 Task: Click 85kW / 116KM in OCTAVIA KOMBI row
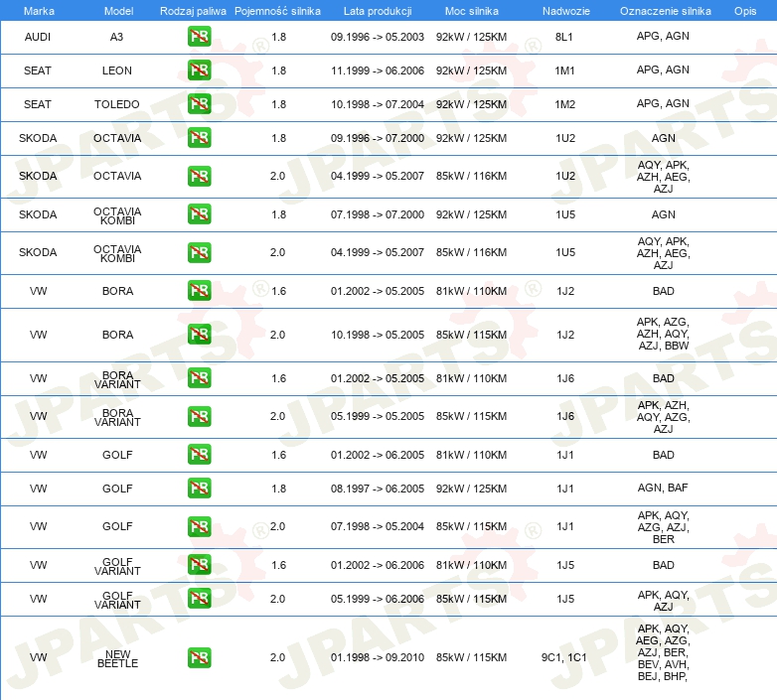coord(471,252)
